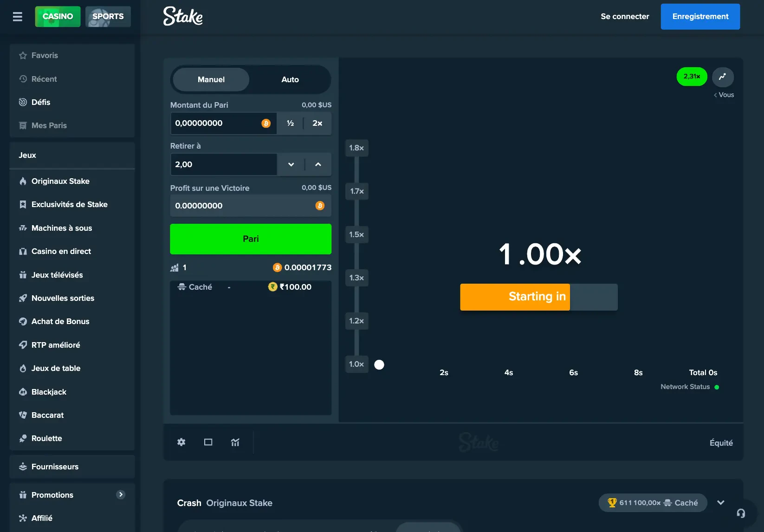Image resolution: width=764 pixels, height=532 pixels.
Task: Click the Défis target icon
Action: pos(23,102)
